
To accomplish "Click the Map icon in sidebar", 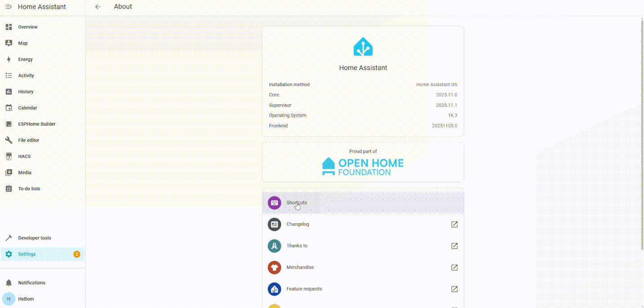I will tap(9, 43).
